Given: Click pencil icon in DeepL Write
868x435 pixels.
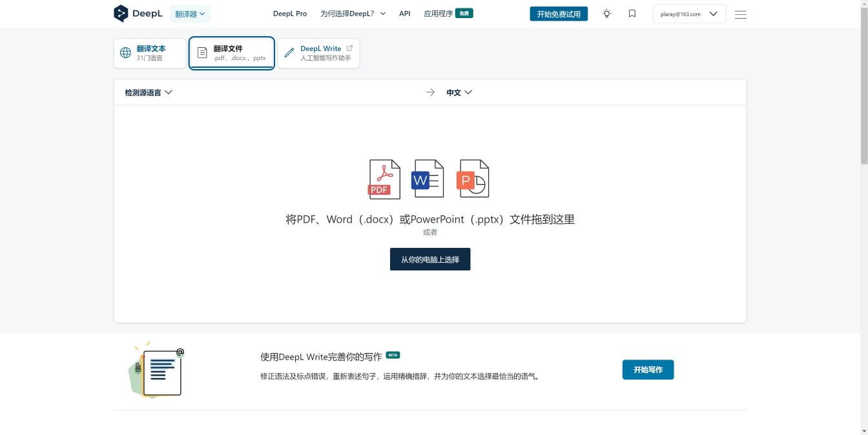Looking at the screenshot, I should (x=289, y=53).
